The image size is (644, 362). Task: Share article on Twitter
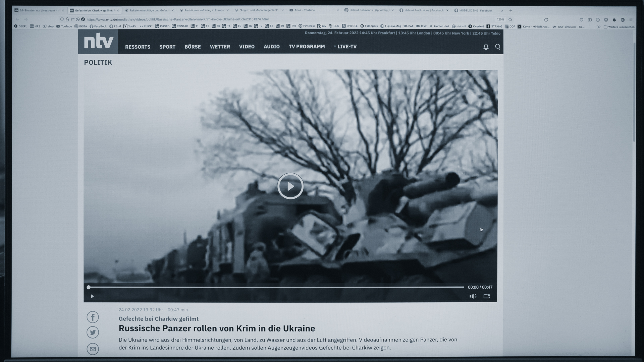pyautogui.click(x=93, y=332)
